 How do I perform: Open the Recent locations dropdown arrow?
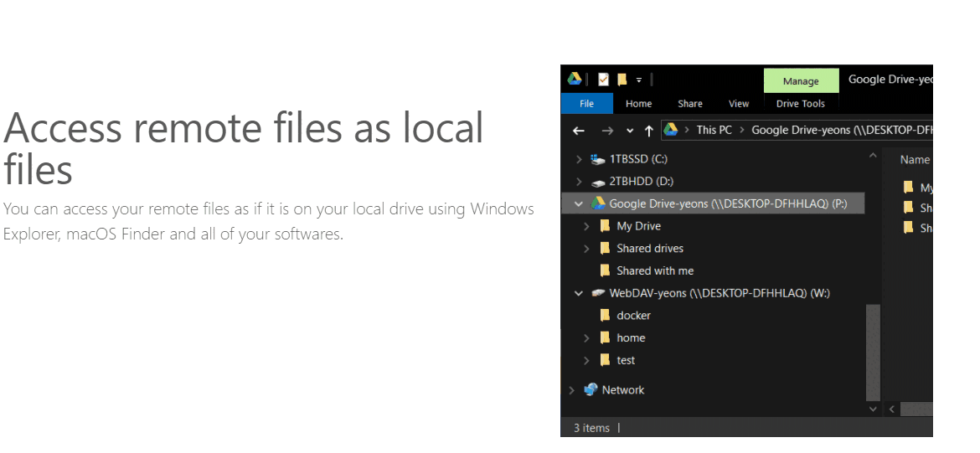[x=630, y=131]
